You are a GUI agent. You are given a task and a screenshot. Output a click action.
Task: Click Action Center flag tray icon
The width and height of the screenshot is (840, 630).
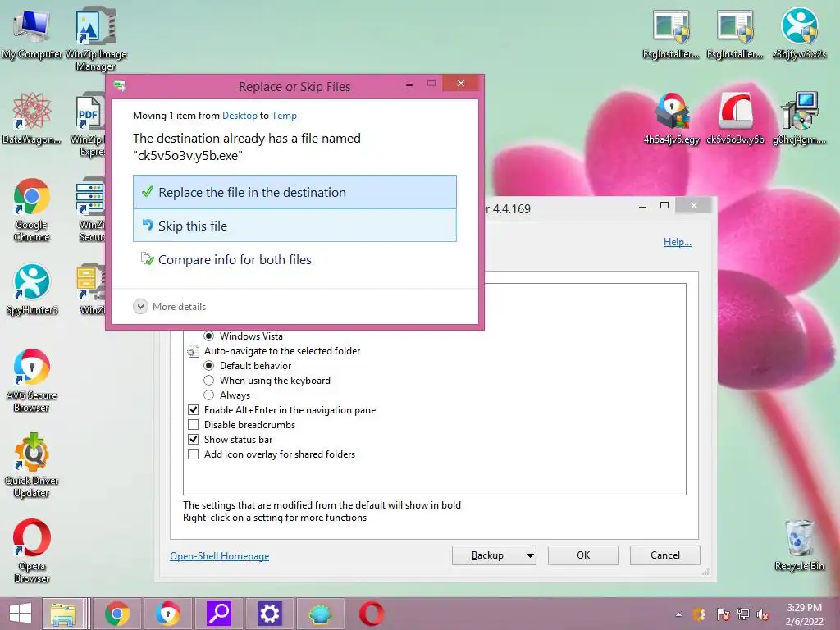click(x=722, y=614)
